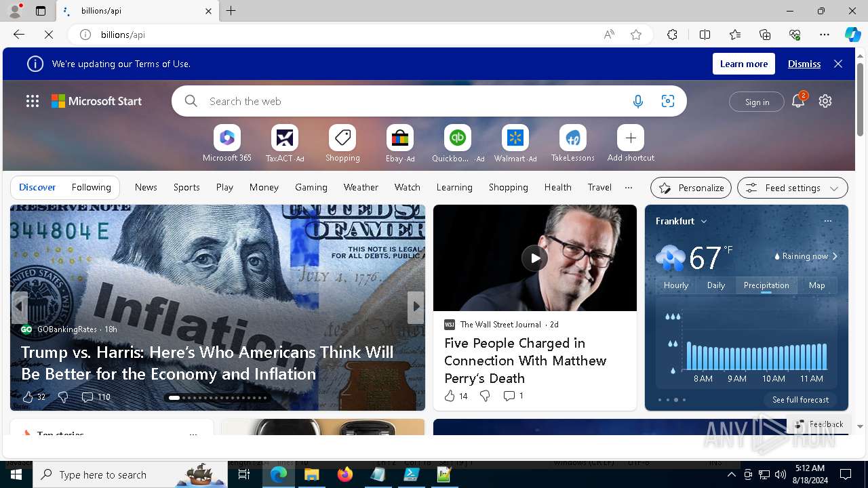Click the Feedback button
The image size is (868, 488).
[818, 424]
